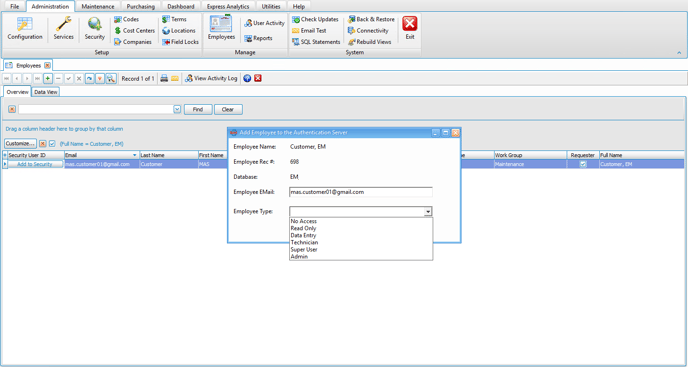Click the Find button
Viewport: 688px width, 367px height.
198,109
